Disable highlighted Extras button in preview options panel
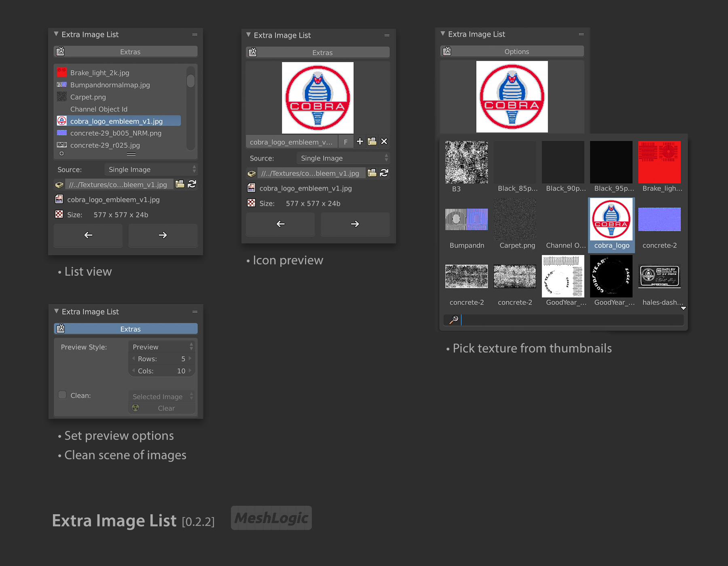The height and width of the screenshot is (566, 728). [x=126, y=329]
